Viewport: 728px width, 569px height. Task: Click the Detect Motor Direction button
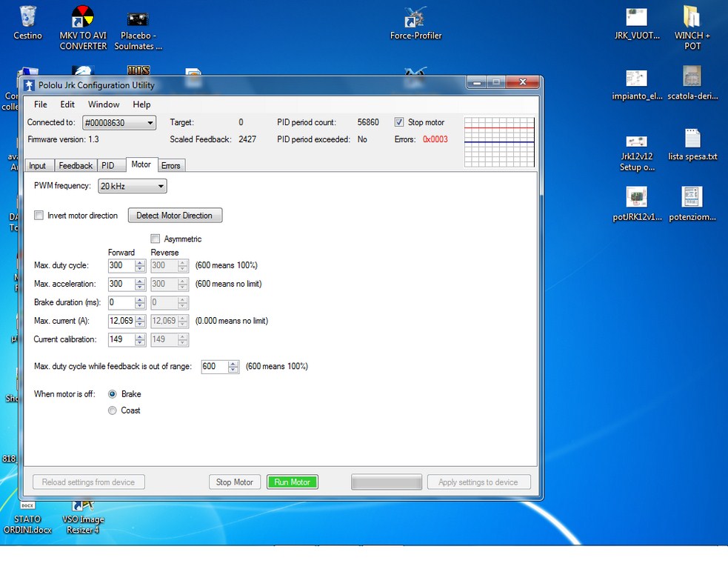(175, 216)
